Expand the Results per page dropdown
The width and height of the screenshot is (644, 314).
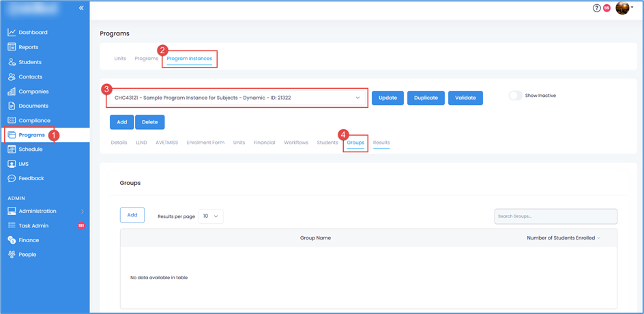(210, 216)
